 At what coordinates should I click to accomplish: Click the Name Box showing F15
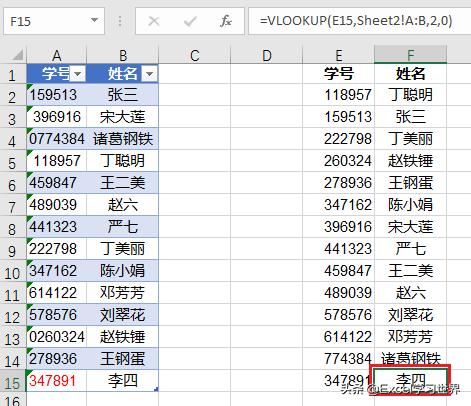click(54, 21)
